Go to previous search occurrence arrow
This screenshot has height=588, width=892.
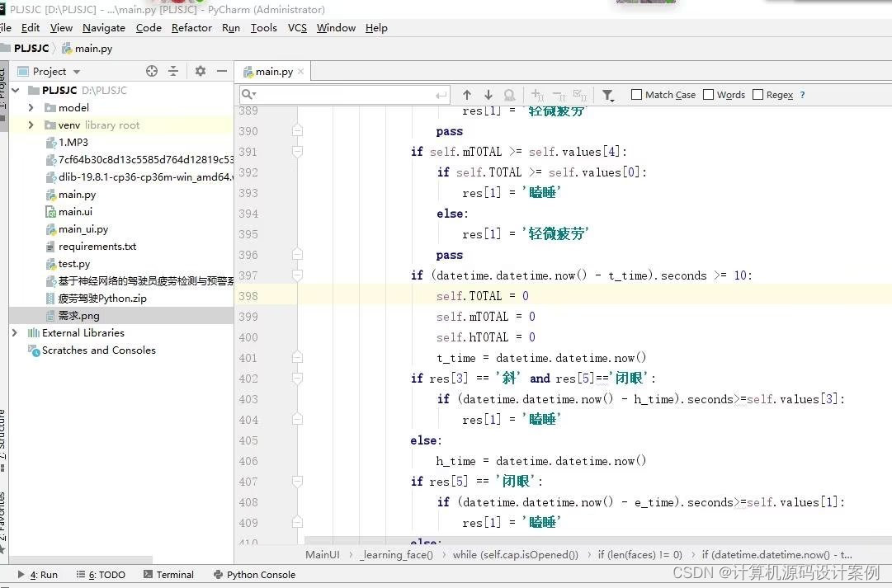coord(467,94)
